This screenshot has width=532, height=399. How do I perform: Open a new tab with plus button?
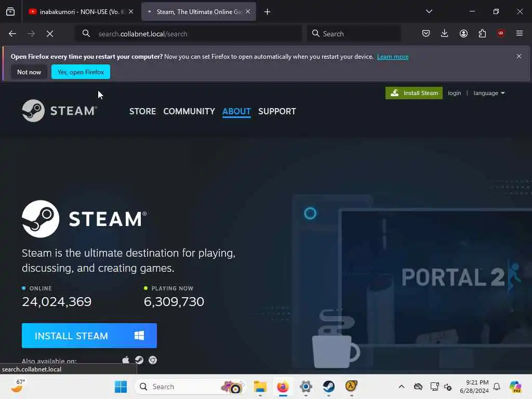tap(268, 12)
